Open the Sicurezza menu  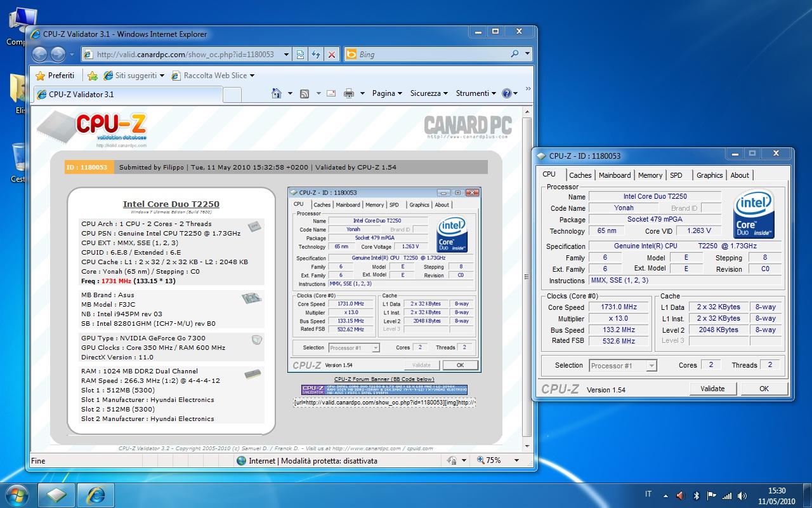click(428, 93)
